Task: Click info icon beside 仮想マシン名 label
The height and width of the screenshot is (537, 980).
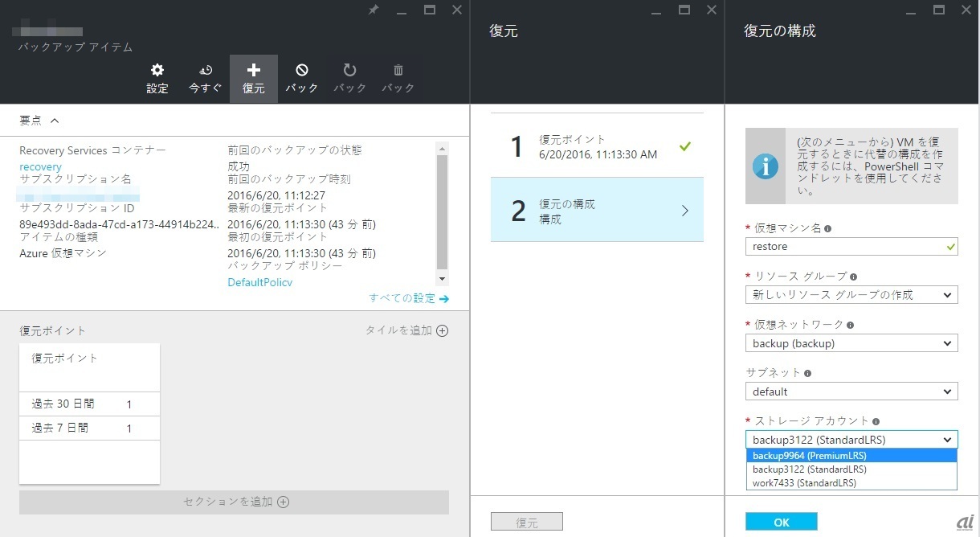Action: point(827,228)
